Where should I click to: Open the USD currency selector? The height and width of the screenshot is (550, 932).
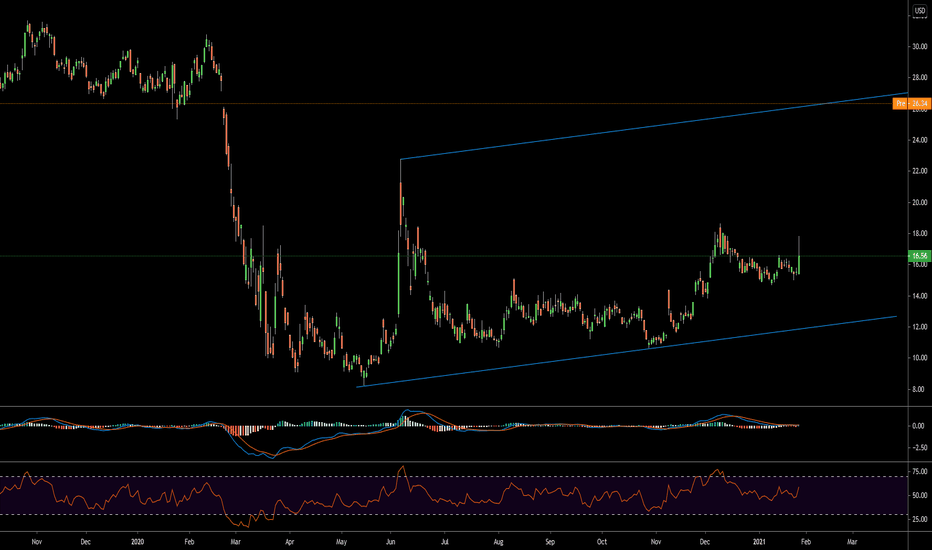pyautogui.click(x=919, y=11)
